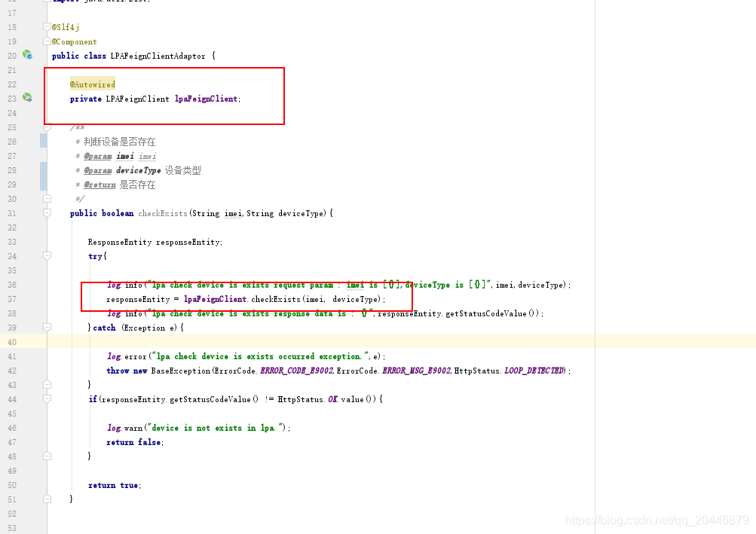This screenshot has width=756, height=534.
Task: Collapse the try block with fold arrow at line 34
Action: pyautogui.click(x=47, y=256)
